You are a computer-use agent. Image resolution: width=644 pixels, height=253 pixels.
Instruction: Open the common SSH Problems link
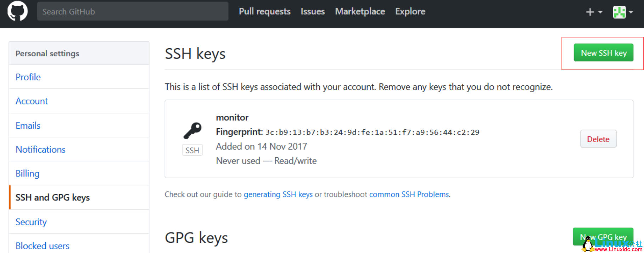click(409, 194)
